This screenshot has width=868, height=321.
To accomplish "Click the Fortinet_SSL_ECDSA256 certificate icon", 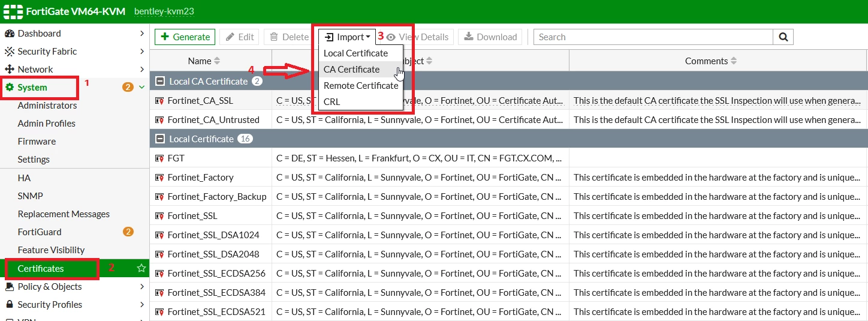I will click(159, 274).
